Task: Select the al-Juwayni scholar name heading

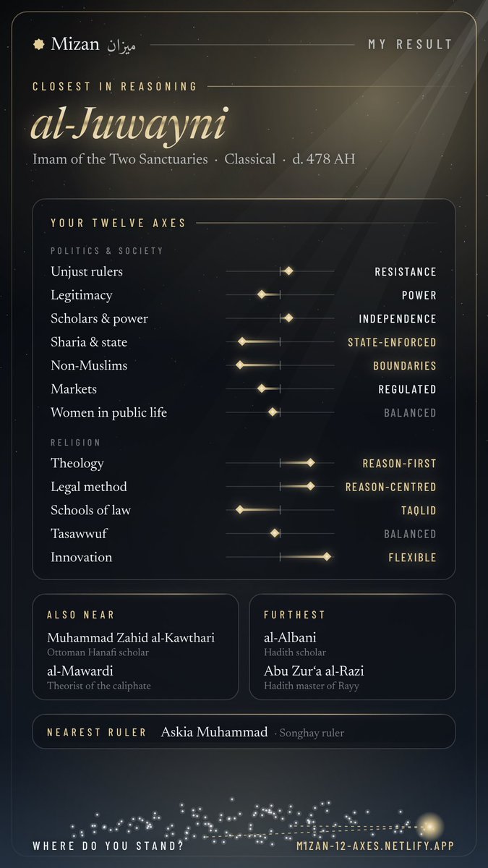Action: 129,124
